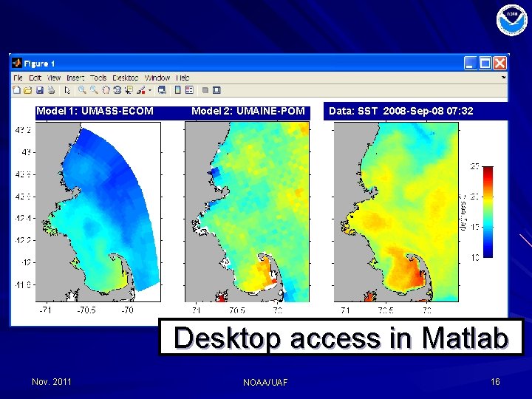Click the 'Nov. 2011' footer text

coord(52,382)
